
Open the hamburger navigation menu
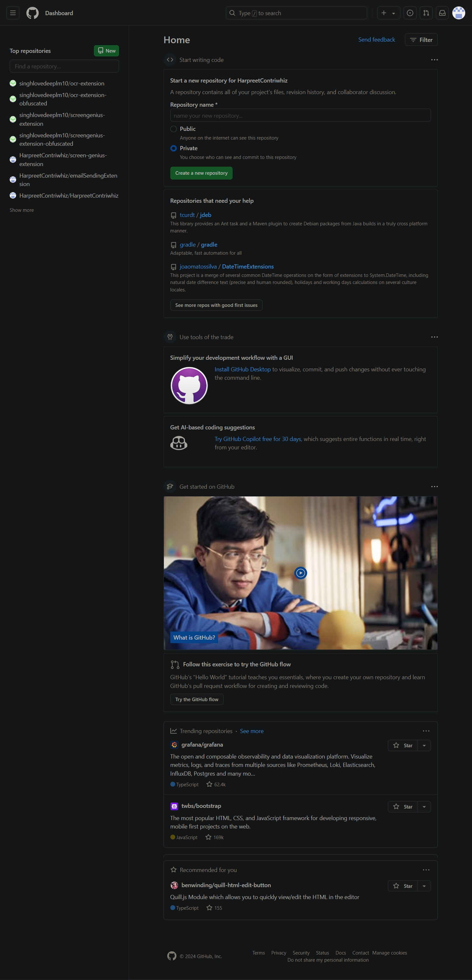pos(13,13)
